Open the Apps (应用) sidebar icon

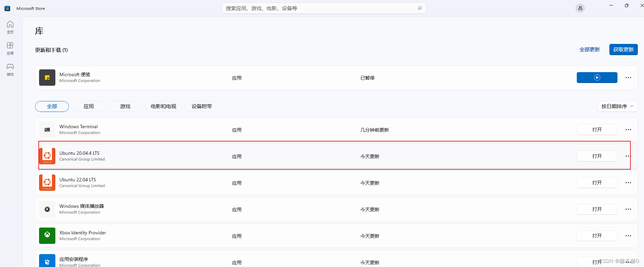[10, 48]
